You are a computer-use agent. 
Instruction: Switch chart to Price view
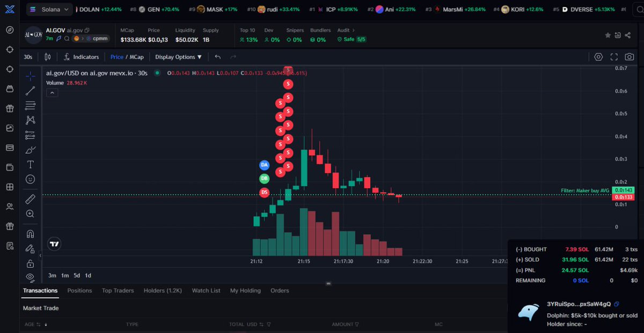pyautogui.click(x=116, y=57)
